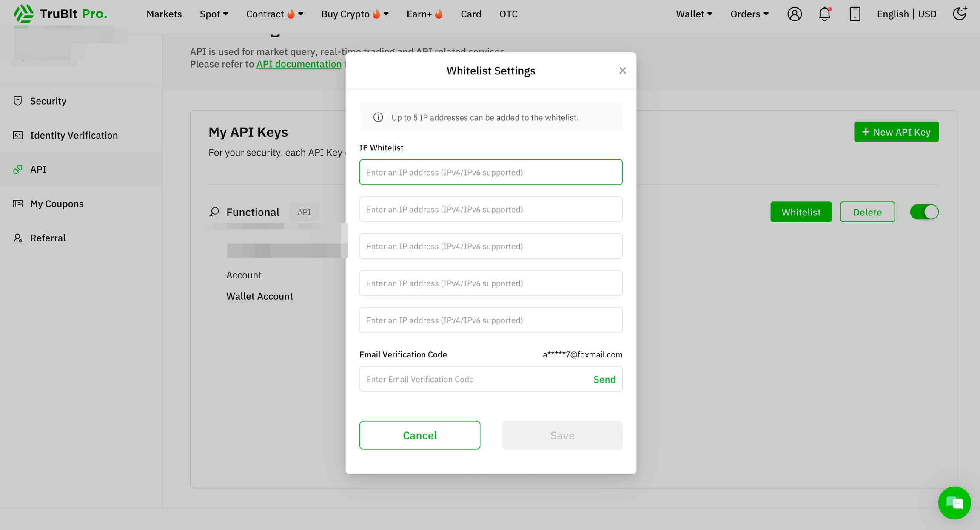Open the Markets menu item
This screenshot has height=530, width=980.
click(x=164, y=14)
